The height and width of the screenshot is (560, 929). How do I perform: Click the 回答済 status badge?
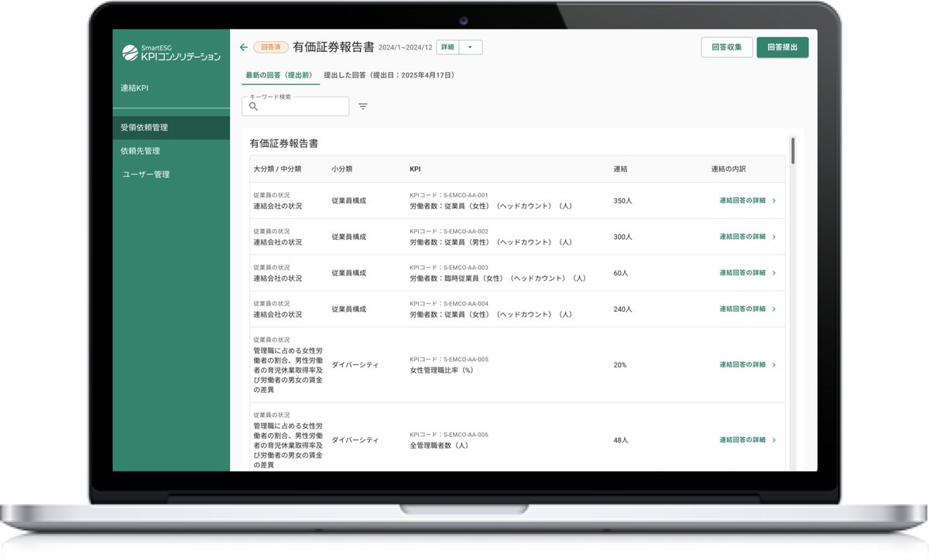point(270,47)
